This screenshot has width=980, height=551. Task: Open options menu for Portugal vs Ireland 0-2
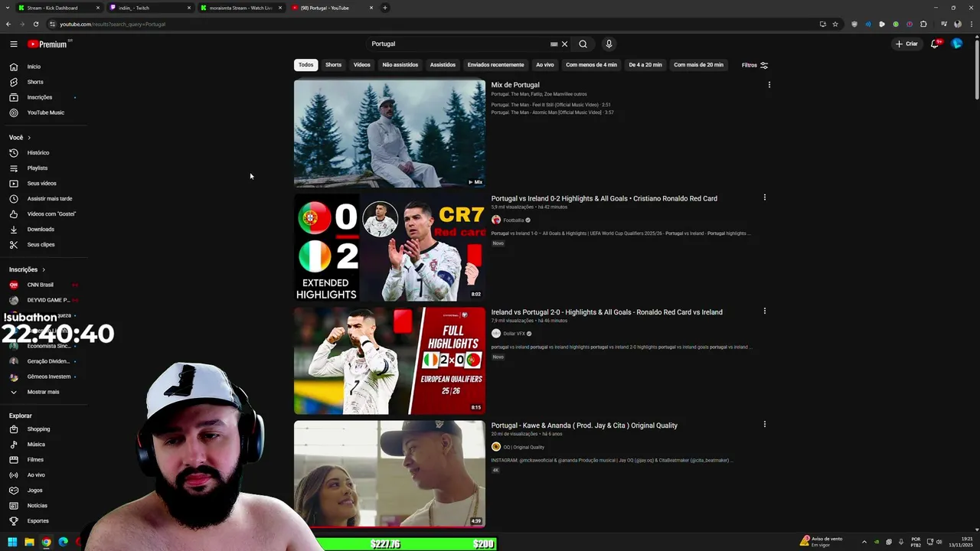pos(764,197)
